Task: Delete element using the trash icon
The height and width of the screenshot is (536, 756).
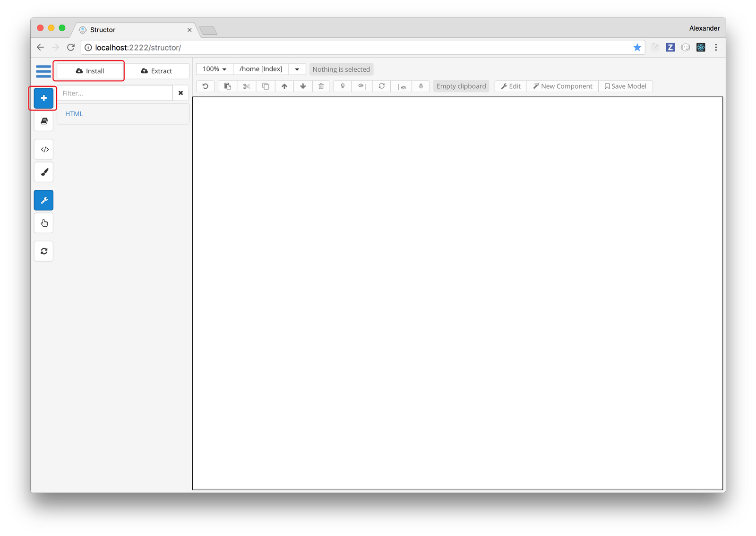Action: (321, 86)
